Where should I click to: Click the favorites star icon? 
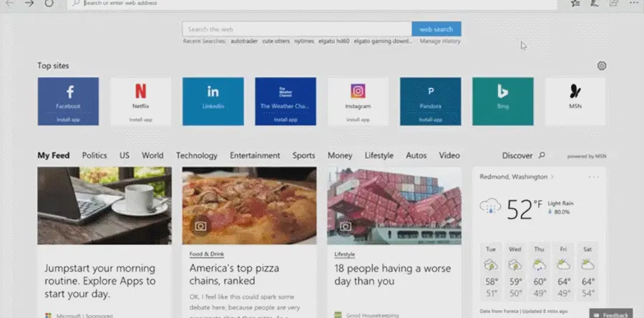[x=575, y=3]
